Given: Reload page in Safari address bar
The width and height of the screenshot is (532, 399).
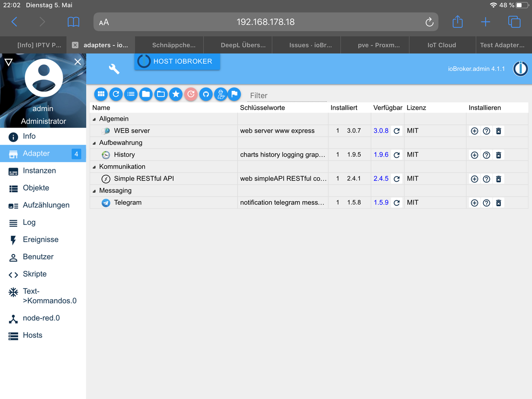Looking at the screenshot, I should coord(429,22).
